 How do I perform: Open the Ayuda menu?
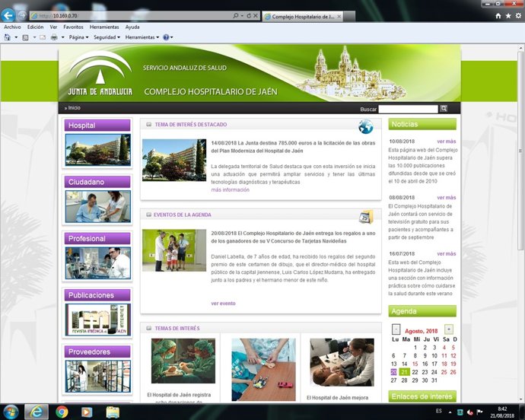[x=132, y=27]
